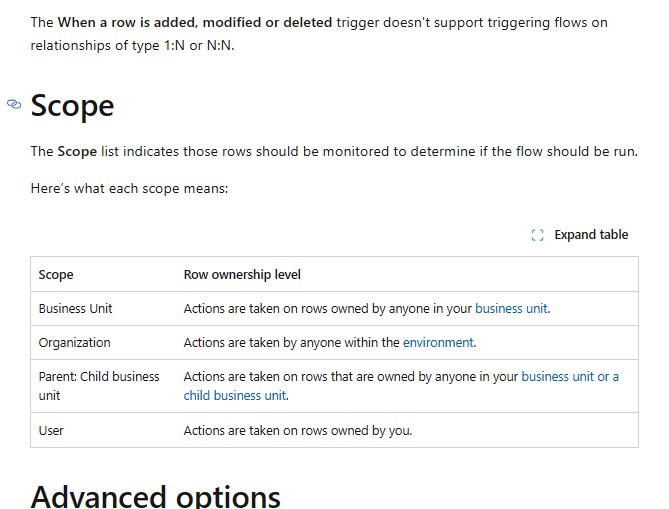Click the Scope section heading
The image size is (669, 509).
[73, 105]
